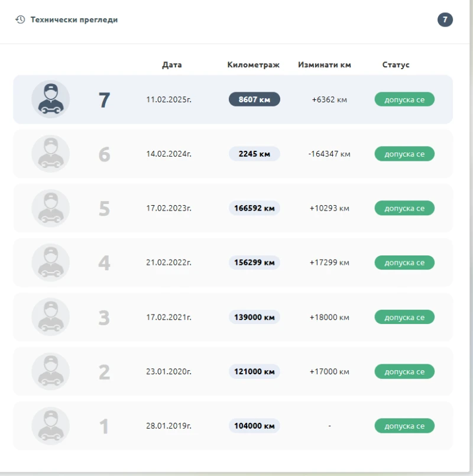The height and width of the screenshot is (476, 473).
Task: Click the count badge showing 7
Action: tap(445, 20)
